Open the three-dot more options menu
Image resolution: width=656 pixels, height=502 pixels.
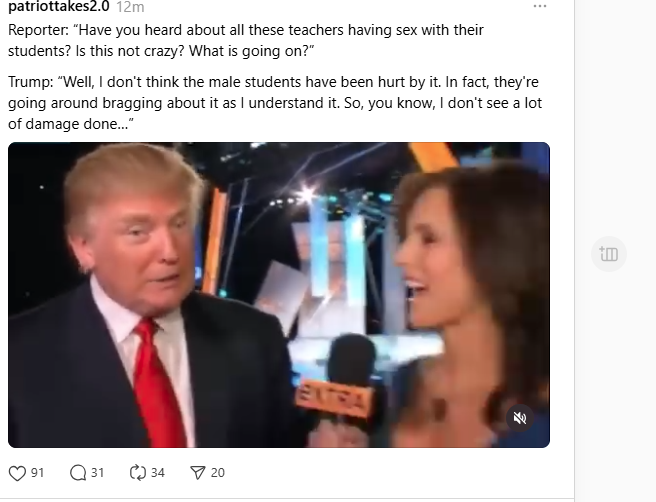pos(540,6)
